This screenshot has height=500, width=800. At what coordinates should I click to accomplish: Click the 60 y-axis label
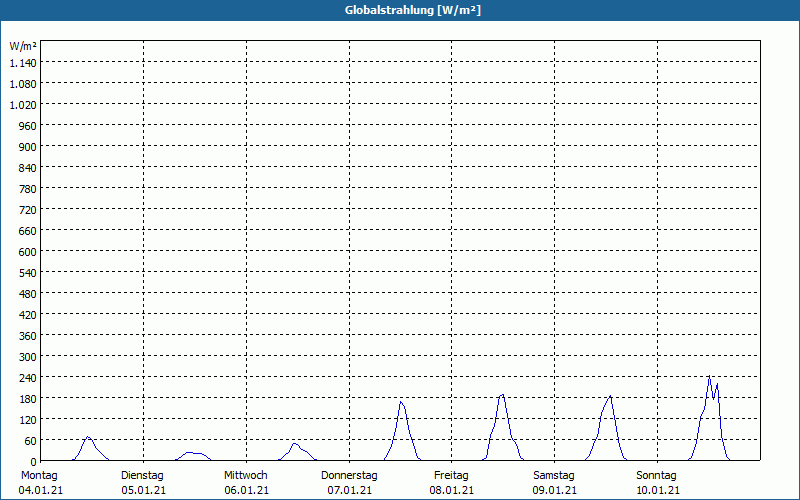pyautogui.click(x=31, y=441)
